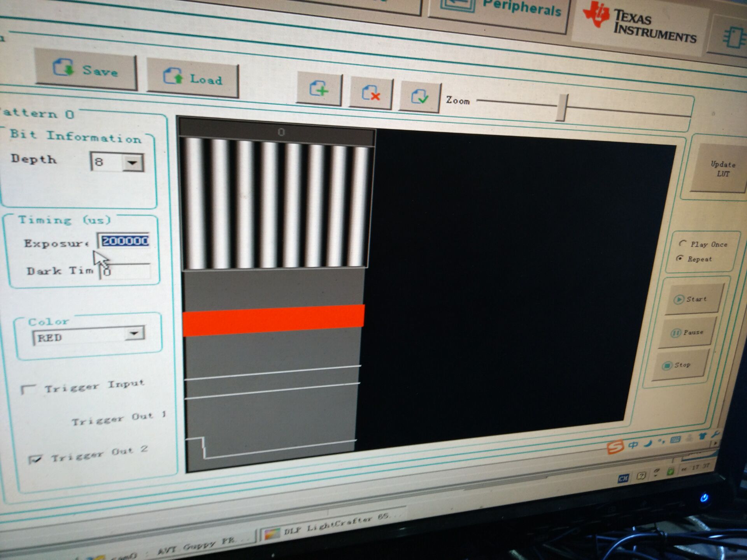The height and width of the screenshot is (560, 747).
Task: Expand the bit Depth dropdown
Action: tap(133, 162)
